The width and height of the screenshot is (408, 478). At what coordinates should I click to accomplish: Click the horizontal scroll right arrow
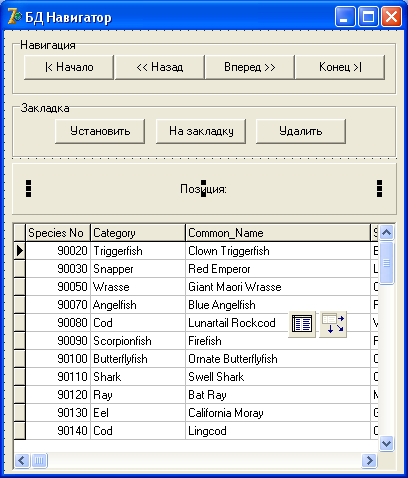pos(369,461)
